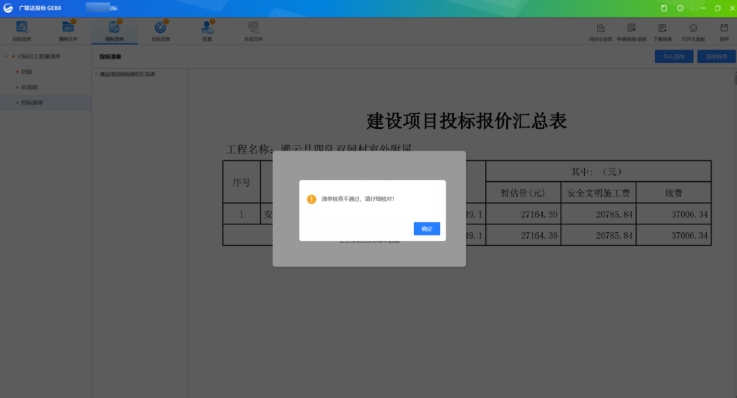Viewport: 737px width, 398px height.
Task: Open the 签章 stamp step
Action: 207,31
